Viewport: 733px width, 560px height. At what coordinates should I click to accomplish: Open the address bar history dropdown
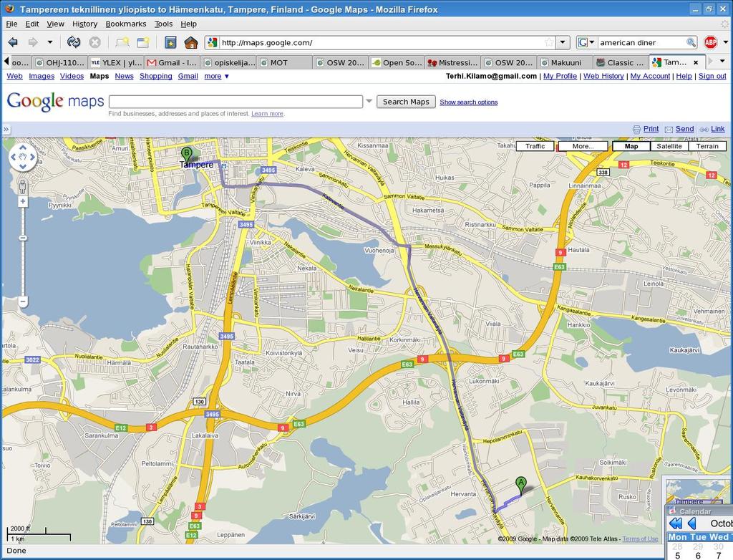[563, 42]
